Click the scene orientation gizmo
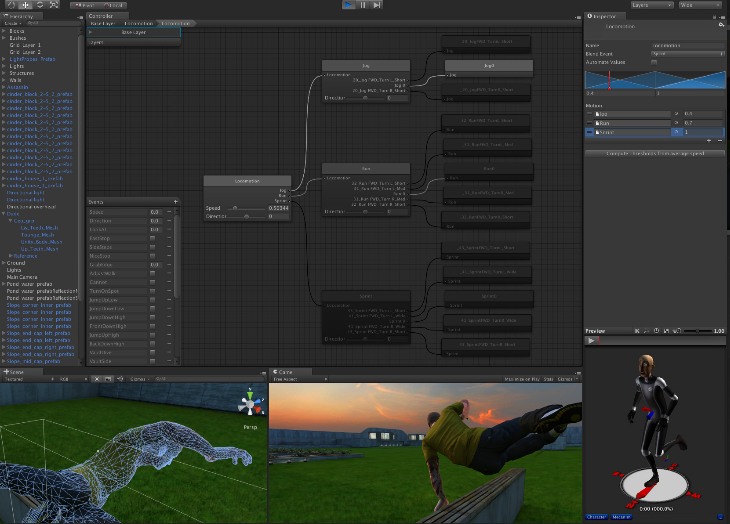The image size is (730, 524). (x=249, y=404)
